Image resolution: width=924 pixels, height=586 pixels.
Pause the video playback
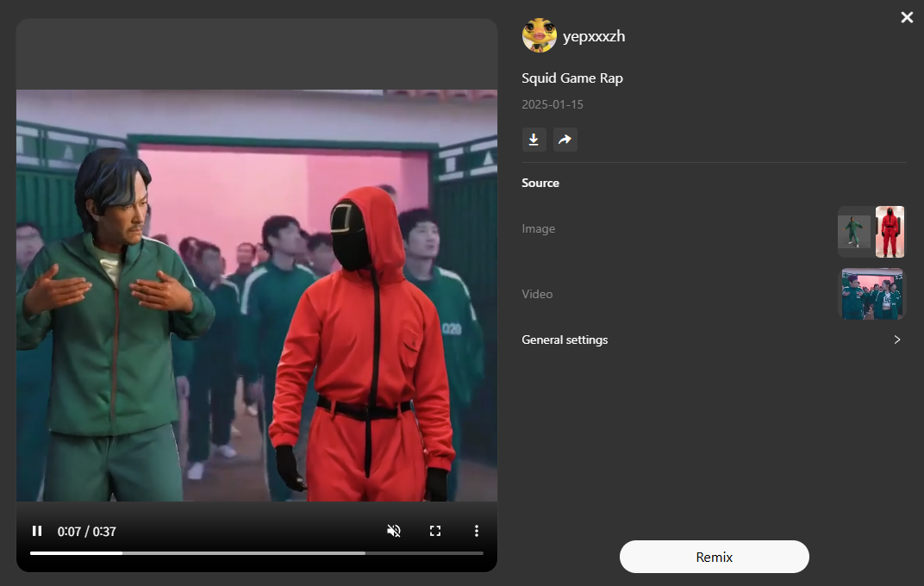coord(37,531)
